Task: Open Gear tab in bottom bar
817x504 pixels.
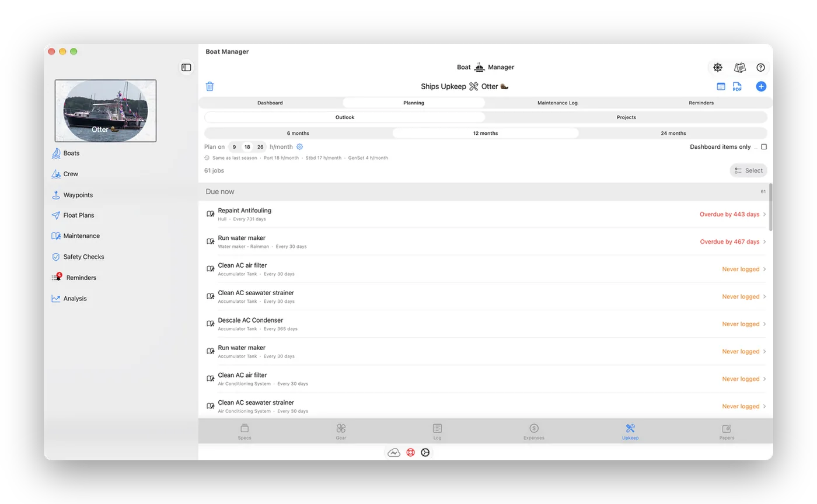Action: 341,432
